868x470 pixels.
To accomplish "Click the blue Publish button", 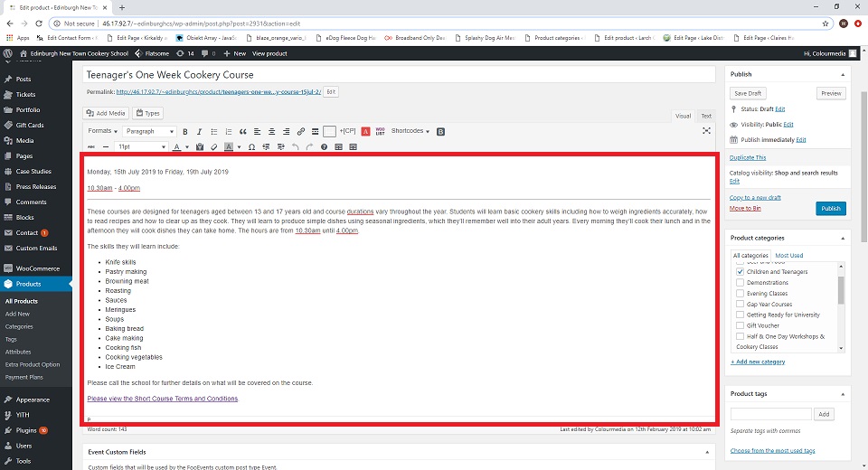I will coord(830,209).
